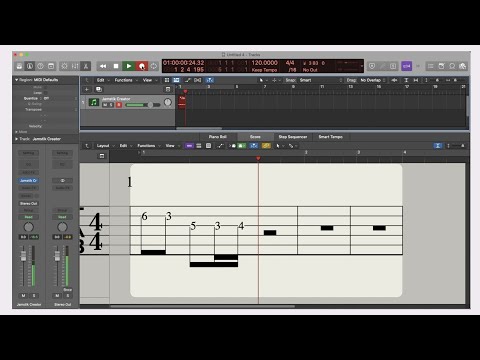Toggle the blue catch playhead button in Tracks
480x360 pixels.
[x=210, y=80]
